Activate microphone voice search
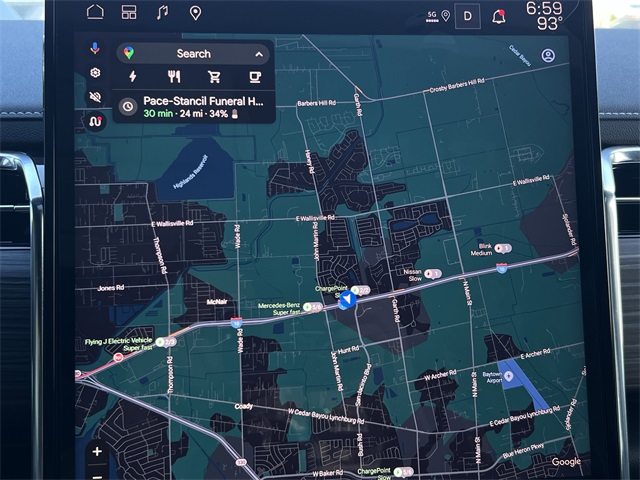The height and width of the screenshot is (480, 640). pyautogui.click(x=95, y=48)
